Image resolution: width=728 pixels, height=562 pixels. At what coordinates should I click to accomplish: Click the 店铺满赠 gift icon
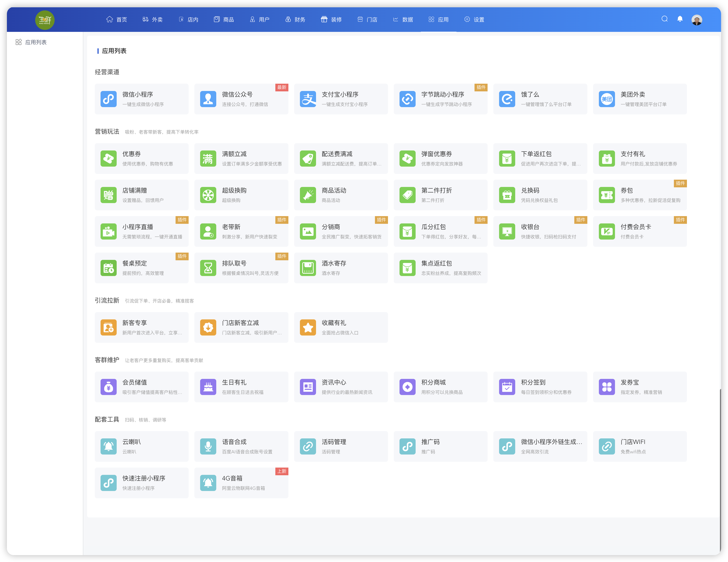108,195
